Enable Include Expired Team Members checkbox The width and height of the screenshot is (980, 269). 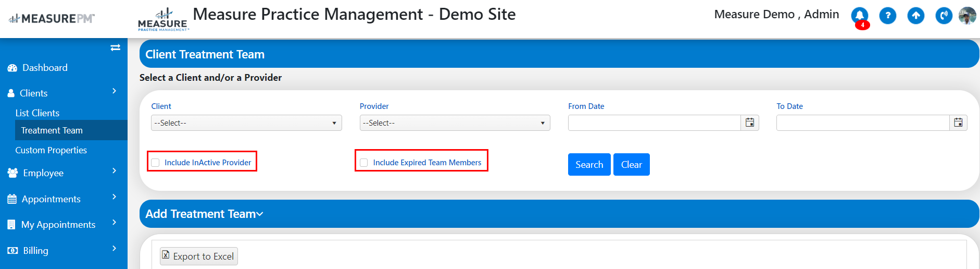[x=363, y=163]
